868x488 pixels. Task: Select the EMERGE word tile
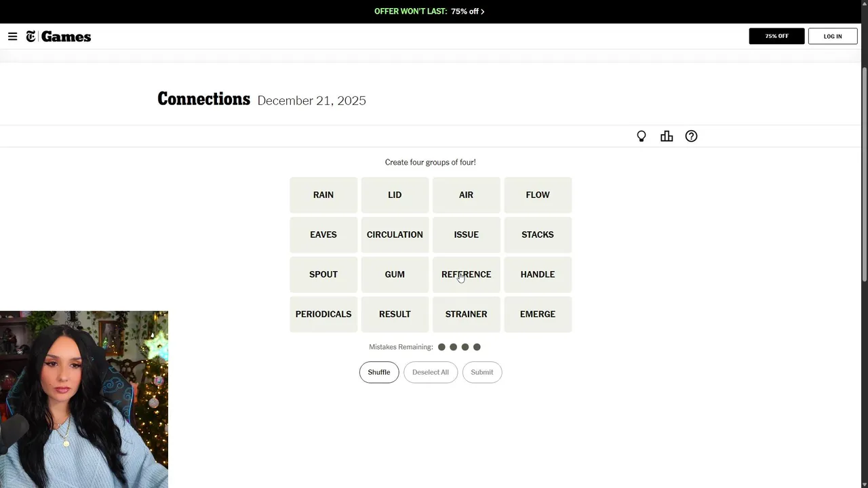point(538,314)
